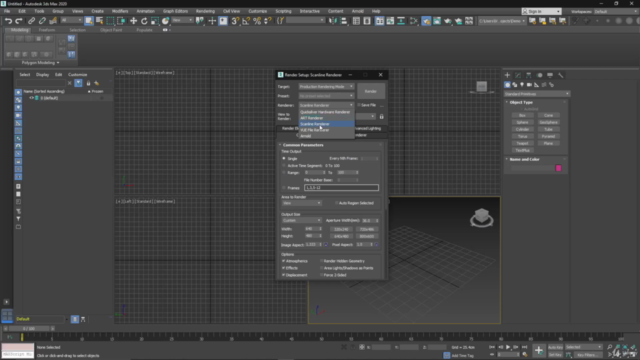
Task: Open the Output Size Custom dropdown
Action: click(x=301, y=220)
